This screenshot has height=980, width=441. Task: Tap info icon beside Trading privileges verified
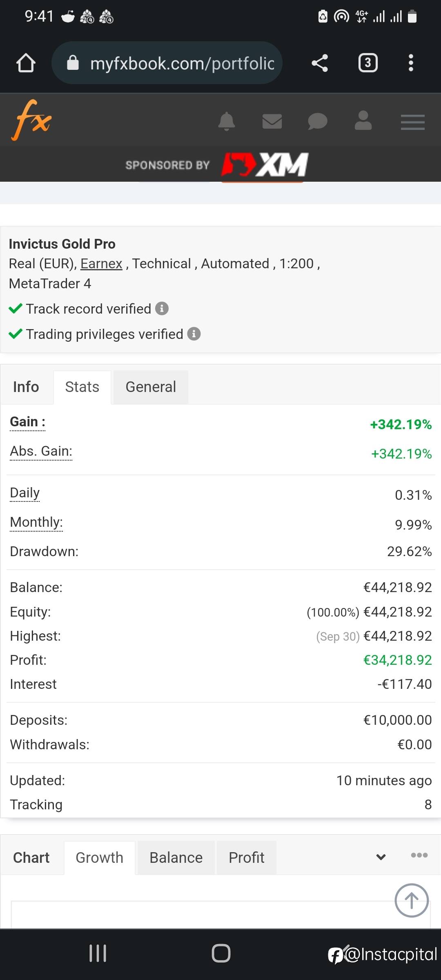click(x=194, y=334)
